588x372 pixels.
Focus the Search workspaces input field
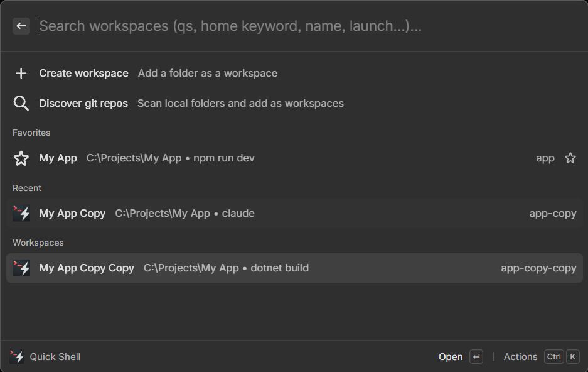tap(307, 26)
